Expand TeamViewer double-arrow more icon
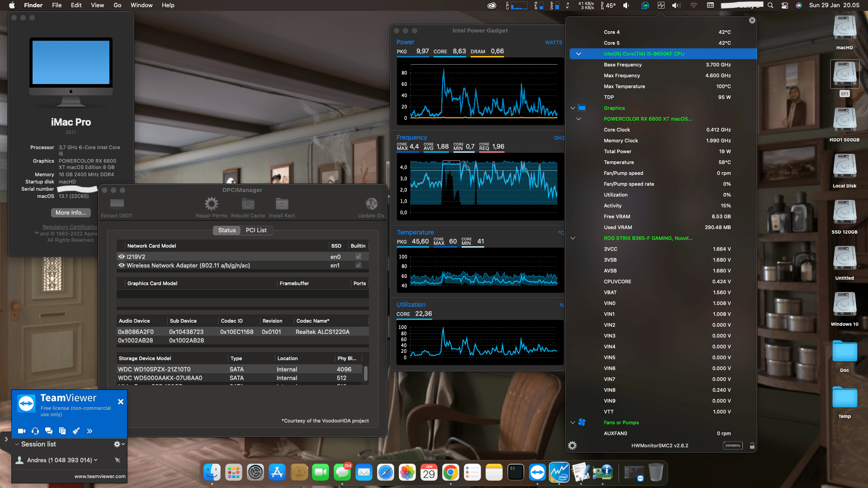 point(90,431)
